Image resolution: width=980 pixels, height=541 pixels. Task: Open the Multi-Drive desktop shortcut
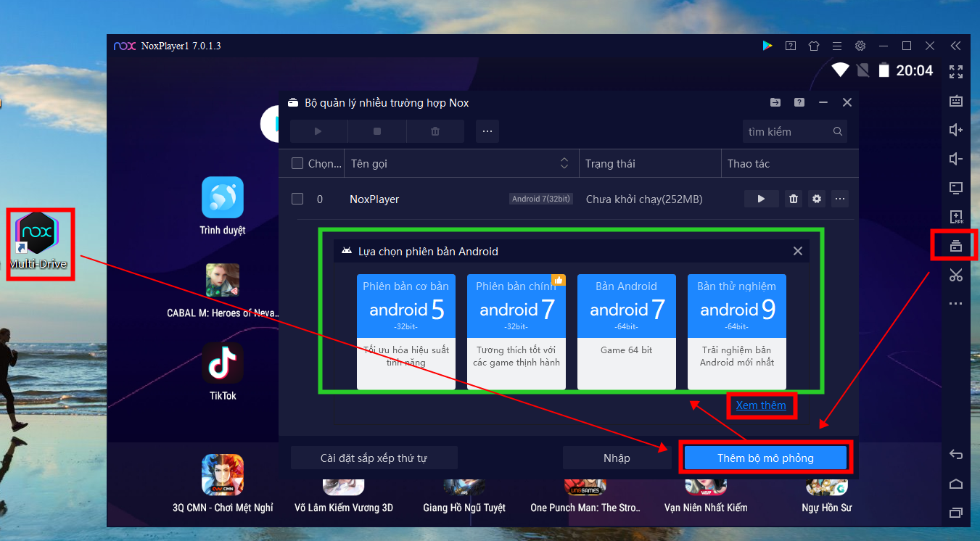pos(38,242)
